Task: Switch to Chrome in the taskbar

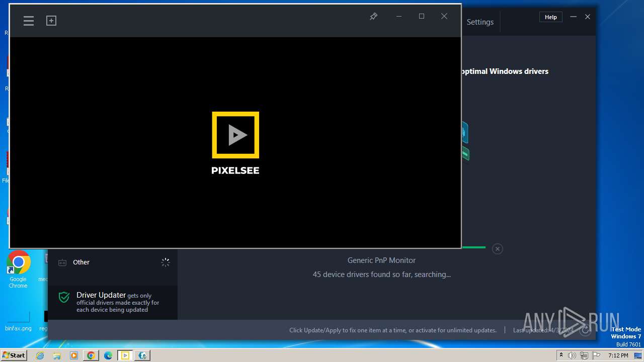Action: (x=91, y=355)
